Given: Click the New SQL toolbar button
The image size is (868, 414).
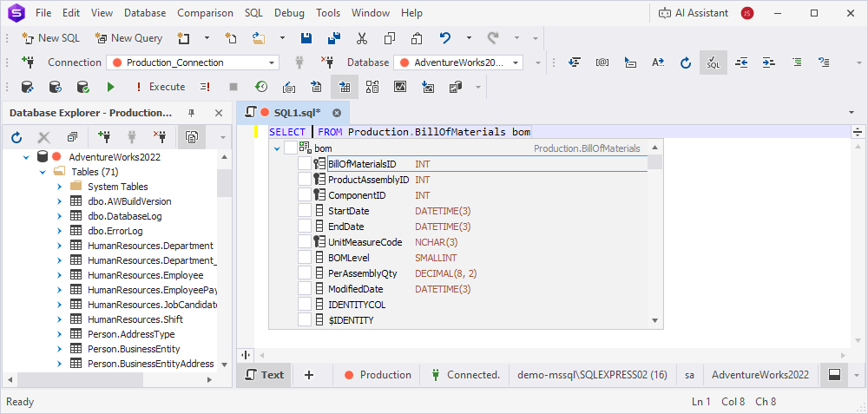Looking at the screenshot, I should pos(49,38).
